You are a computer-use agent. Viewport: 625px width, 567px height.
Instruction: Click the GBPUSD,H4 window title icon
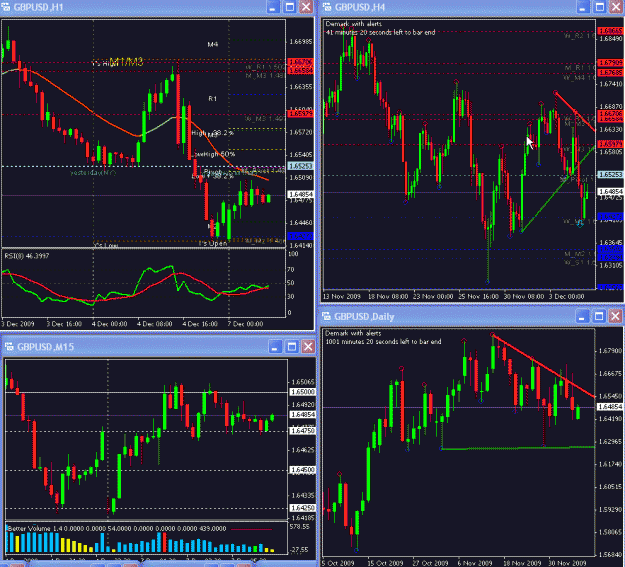(x=327, y=7)
